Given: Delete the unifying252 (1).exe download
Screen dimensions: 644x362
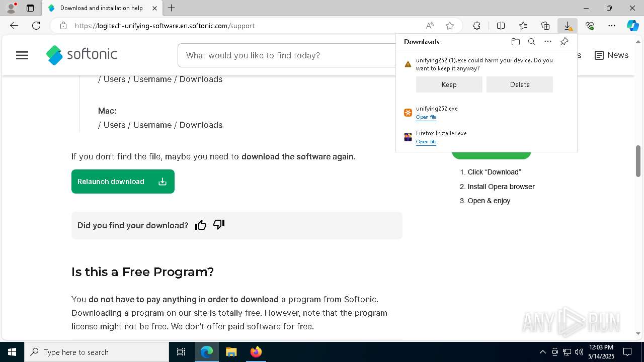Looking at the screenshot, I should (x=519, y=84).
